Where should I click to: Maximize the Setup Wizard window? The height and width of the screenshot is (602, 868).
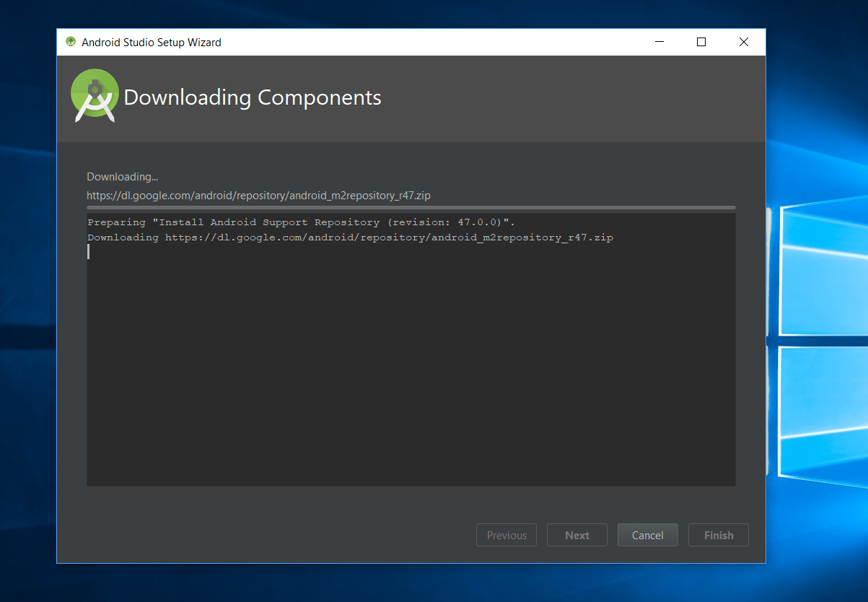pos(701,42)
